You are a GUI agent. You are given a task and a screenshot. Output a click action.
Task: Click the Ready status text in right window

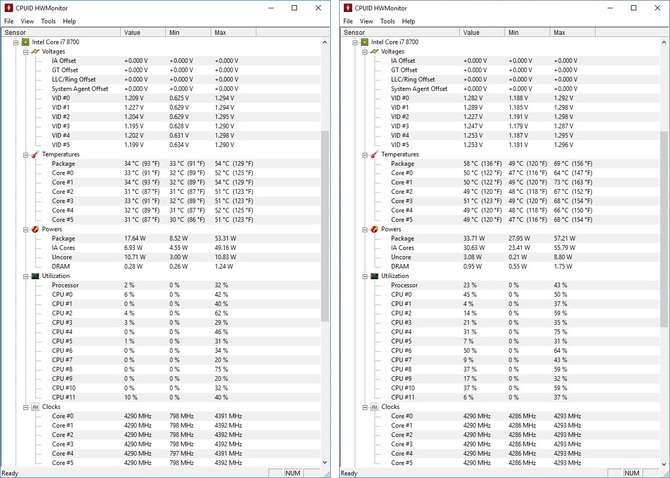coord(349,473)
